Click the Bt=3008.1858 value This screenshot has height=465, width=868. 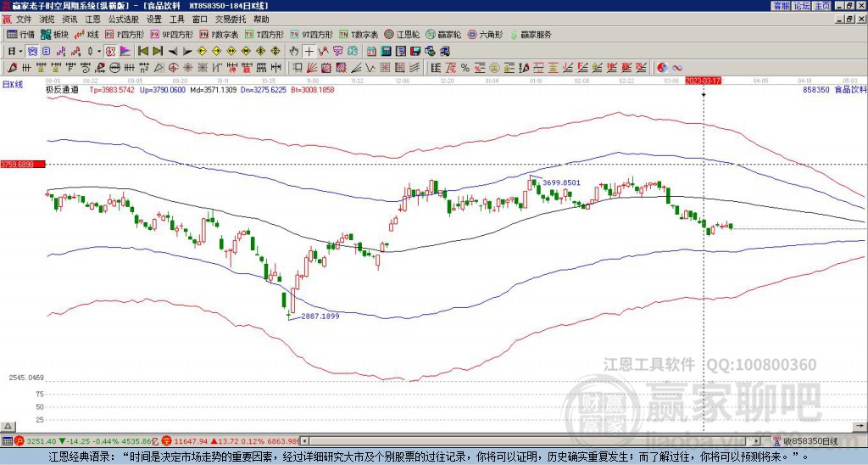(x=312, y=89)
